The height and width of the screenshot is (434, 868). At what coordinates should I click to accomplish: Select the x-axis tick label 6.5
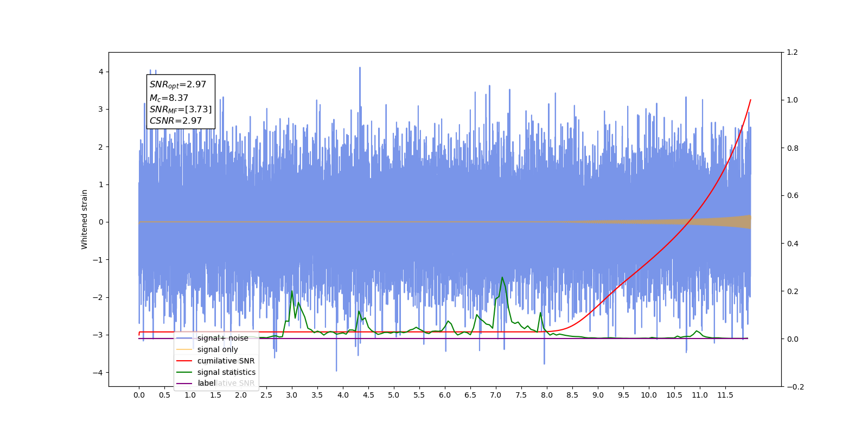pos(470,395)
